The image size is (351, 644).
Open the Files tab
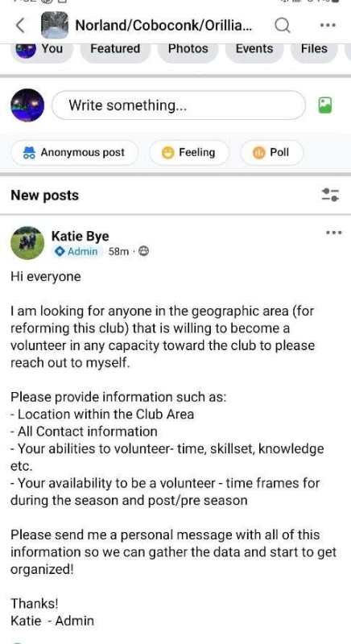(314, 49)
